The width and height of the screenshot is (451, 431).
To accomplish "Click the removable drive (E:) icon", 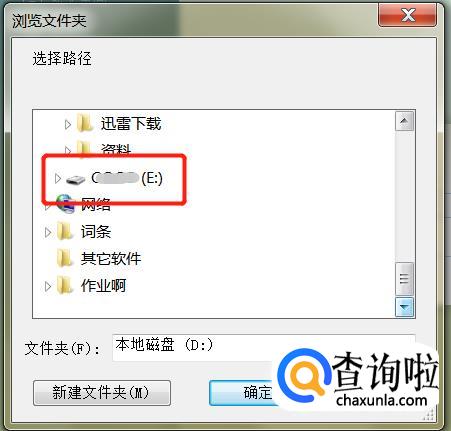I will (76, 180).
